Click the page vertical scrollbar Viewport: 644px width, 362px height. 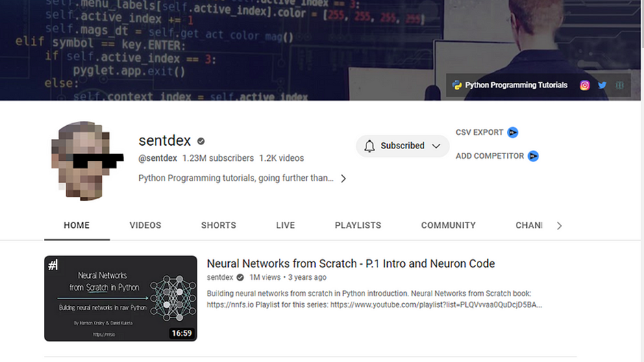pos(643,181)
